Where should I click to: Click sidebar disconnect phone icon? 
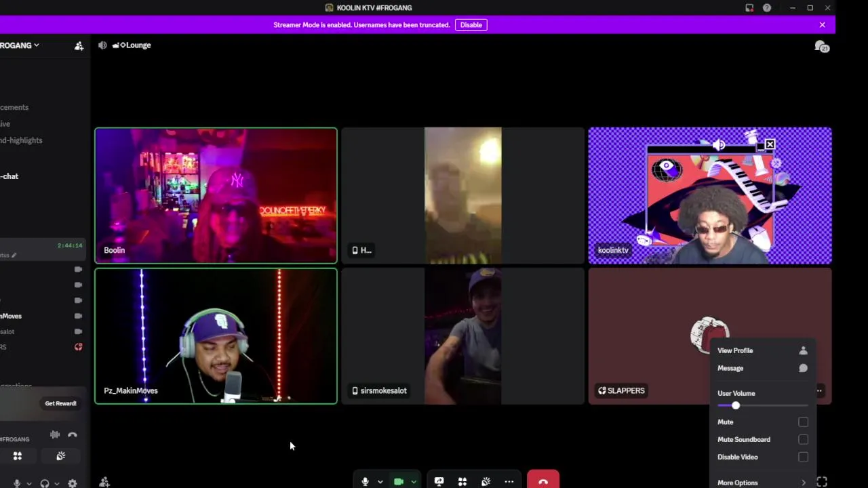[x=73, y=434]
